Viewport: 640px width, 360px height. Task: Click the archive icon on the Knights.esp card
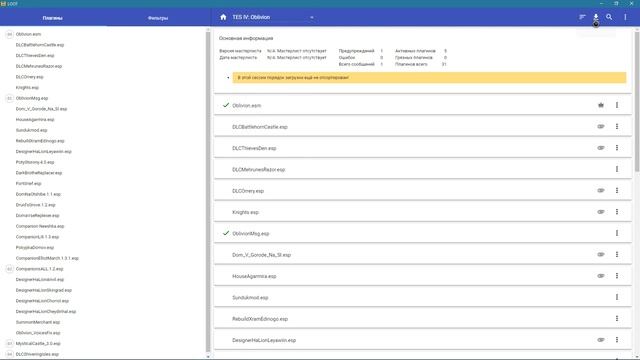[601, 212]
